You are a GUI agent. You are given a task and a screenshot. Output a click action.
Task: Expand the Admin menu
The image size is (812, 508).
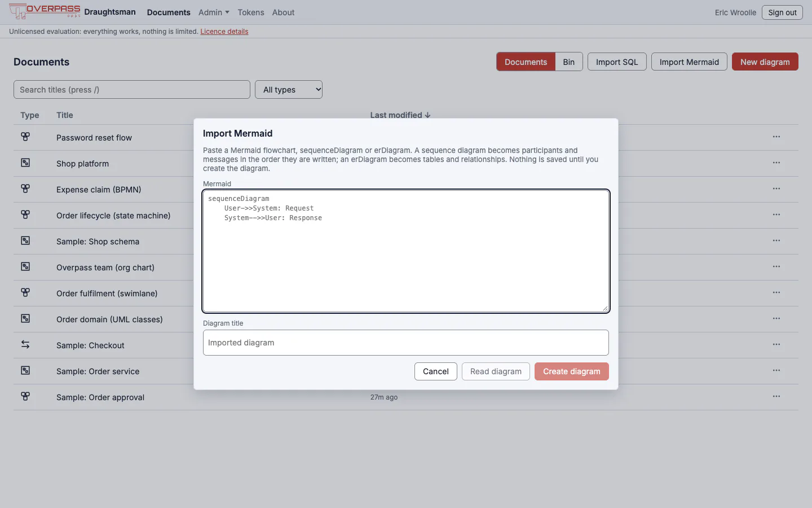[214, 12]
